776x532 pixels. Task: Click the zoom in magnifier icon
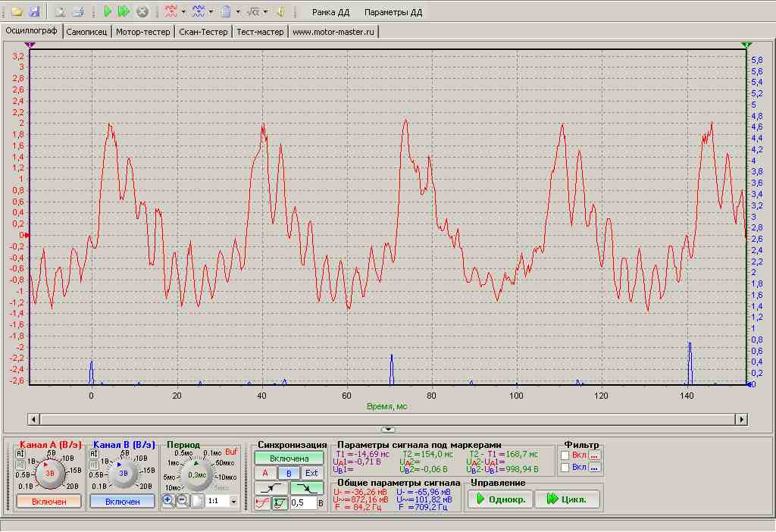[x=168, y=501]
